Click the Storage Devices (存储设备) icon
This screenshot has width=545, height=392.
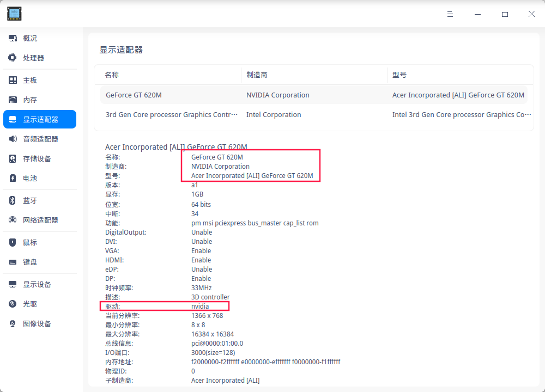tap(13, 158)
